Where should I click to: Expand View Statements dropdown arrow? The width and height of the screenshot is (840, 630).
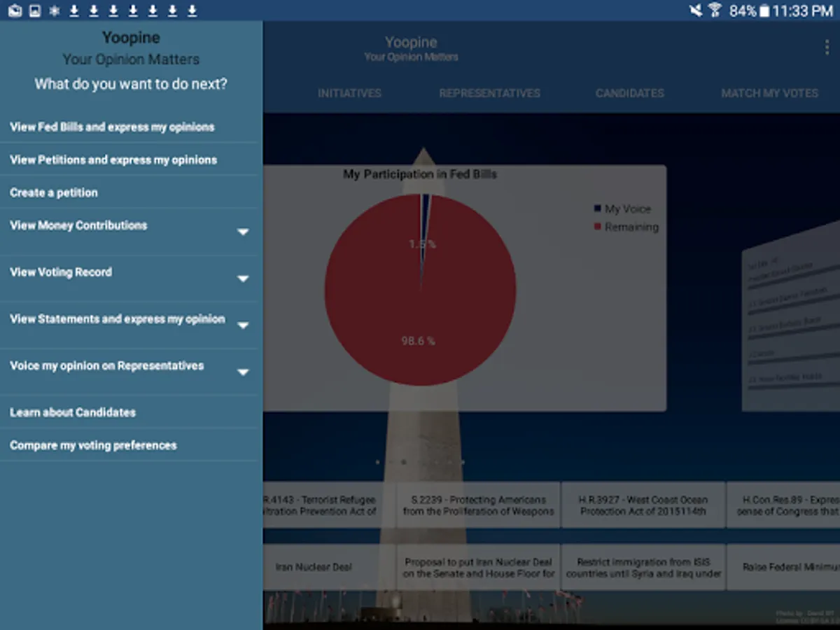243,325
